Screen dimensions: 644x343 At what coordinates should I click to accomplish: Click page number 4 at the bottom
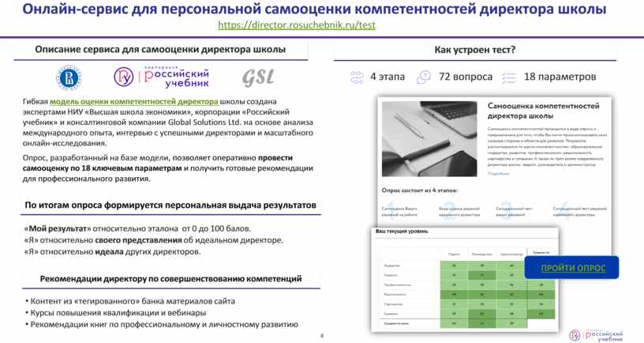(321, 336)
